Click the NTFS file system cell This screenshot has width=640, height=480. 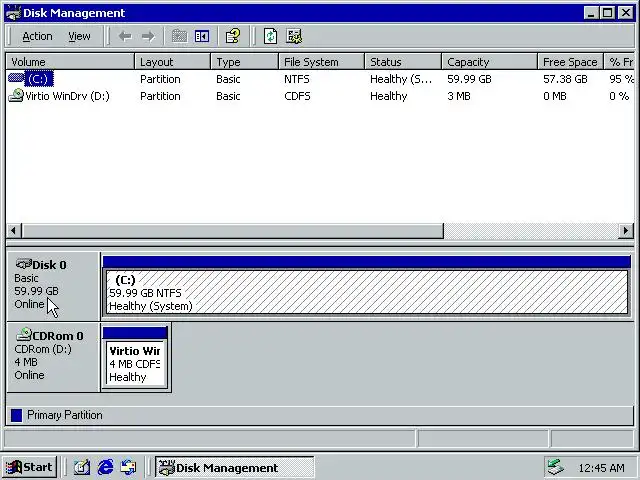(x=297, y=79)
